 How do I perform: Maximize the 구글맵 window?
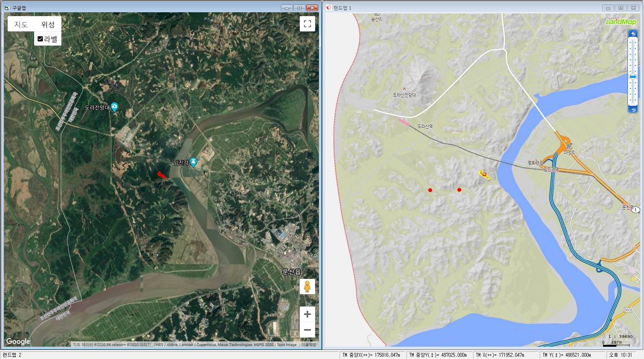(299, 8)
